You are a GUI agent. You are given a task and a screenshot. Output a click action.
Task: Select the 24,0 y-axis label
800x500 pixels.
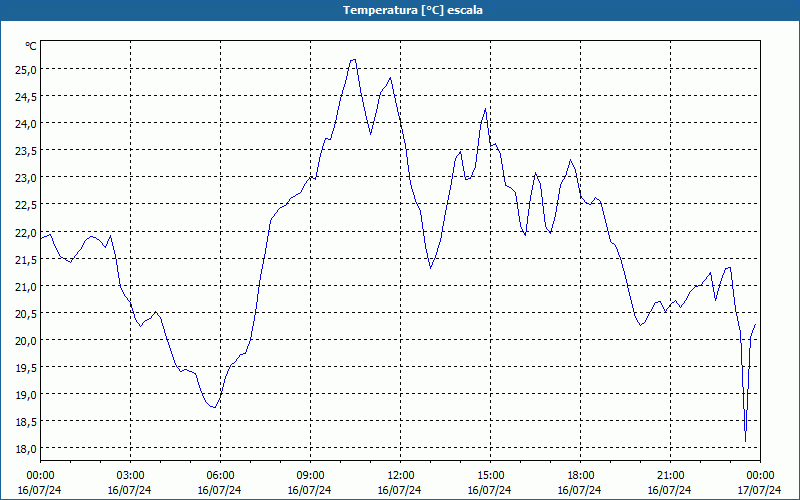point(26,123)
